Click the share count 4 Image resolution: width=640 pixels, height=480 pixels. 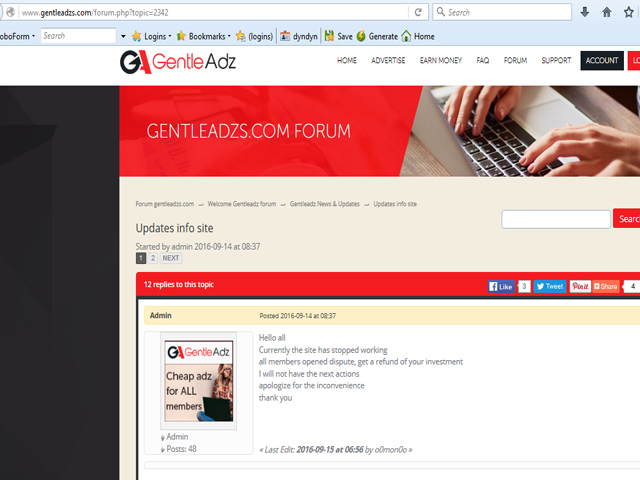pos(633,287)
